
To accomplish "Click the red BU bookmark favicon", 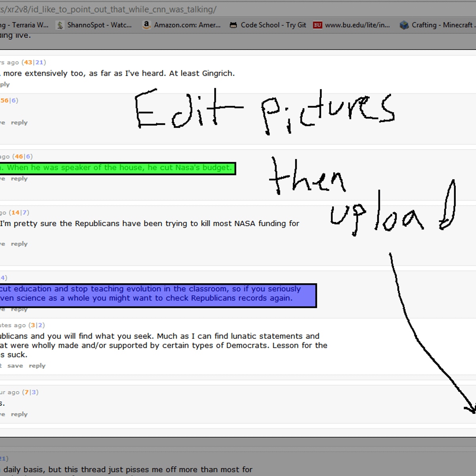I will point(317,25).
